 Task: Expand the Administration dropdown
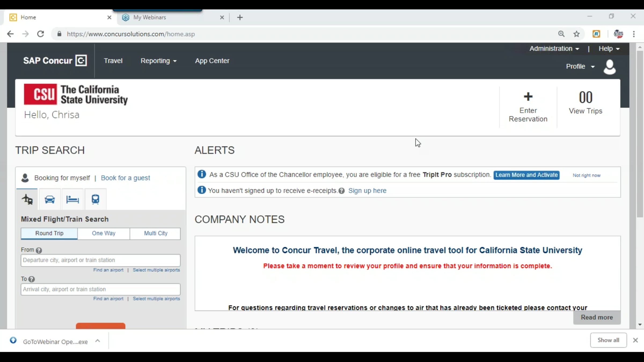click(554, 49)
